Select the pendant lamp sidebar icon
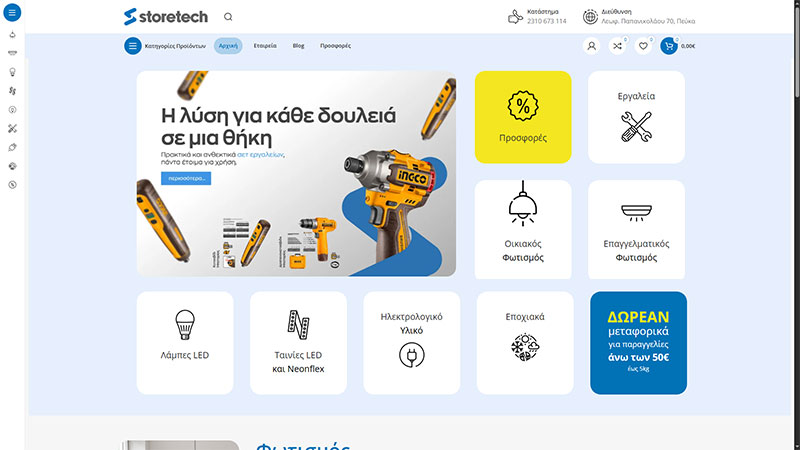Viewport: 800px width, 450px height. point(12,35)
